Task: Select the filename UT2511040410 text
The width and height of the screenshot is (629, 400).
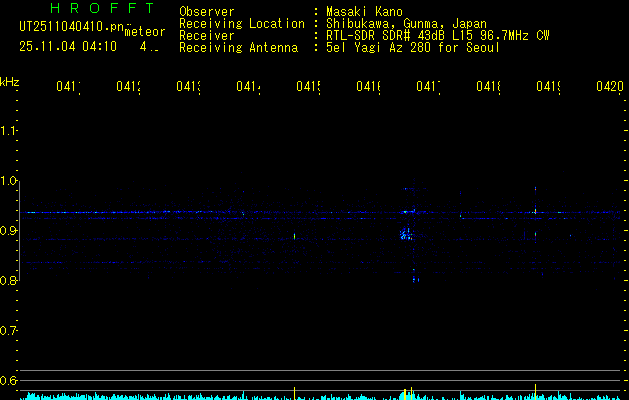Action: (x=71, y=27)
